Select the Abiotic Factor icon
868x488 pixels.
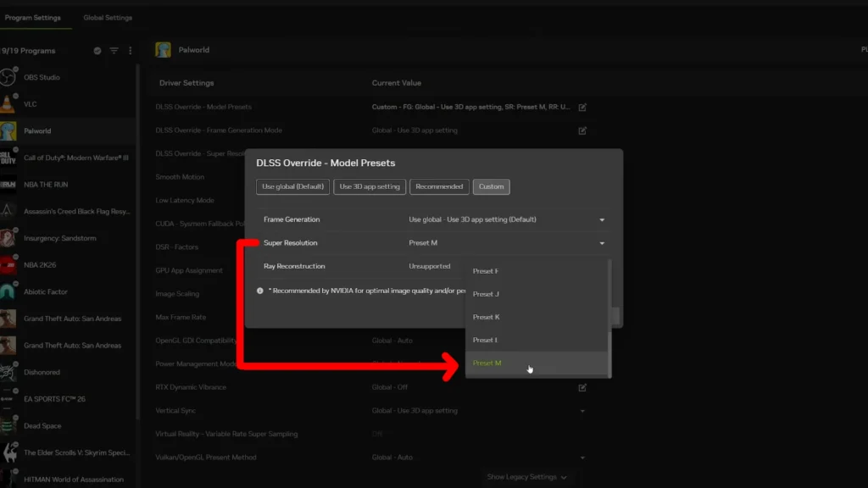pos(8,291)
